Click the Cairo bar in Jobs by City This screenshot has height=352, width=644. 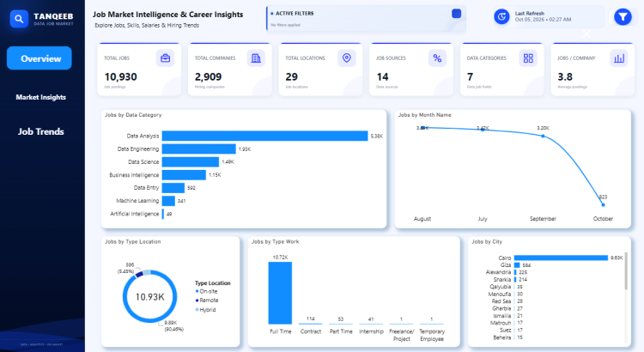561,258
